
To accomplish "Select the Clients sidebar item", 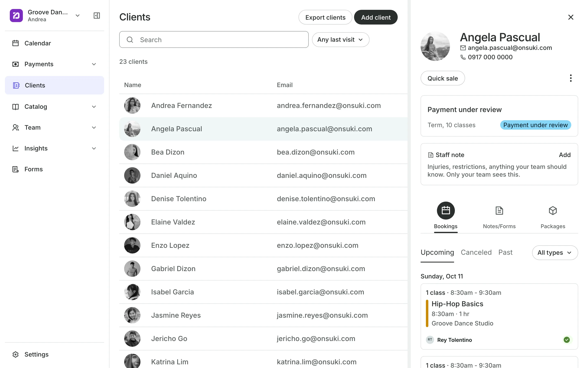I will click(55, 85).
